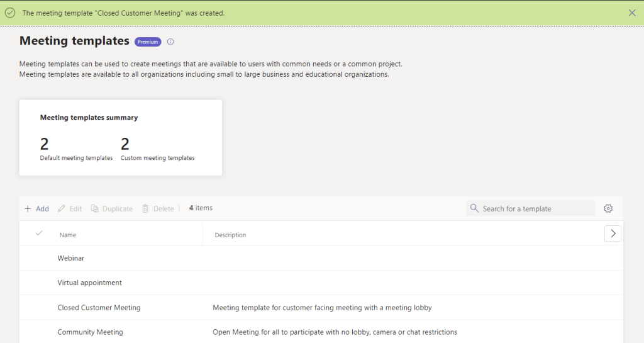Click the green checkmark success icon
Viewport: 644px width, 343px height.
(10, 13)
